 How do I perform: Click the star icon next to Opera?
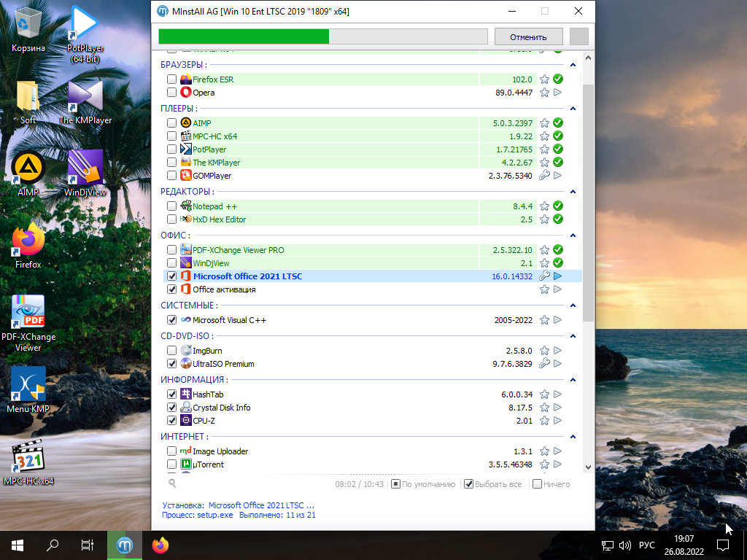[x=544, y=93]
